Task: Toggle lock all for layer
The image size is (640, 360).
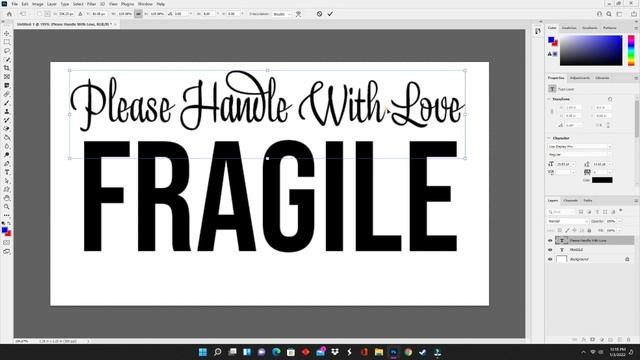Action: [x=589, y=231]
